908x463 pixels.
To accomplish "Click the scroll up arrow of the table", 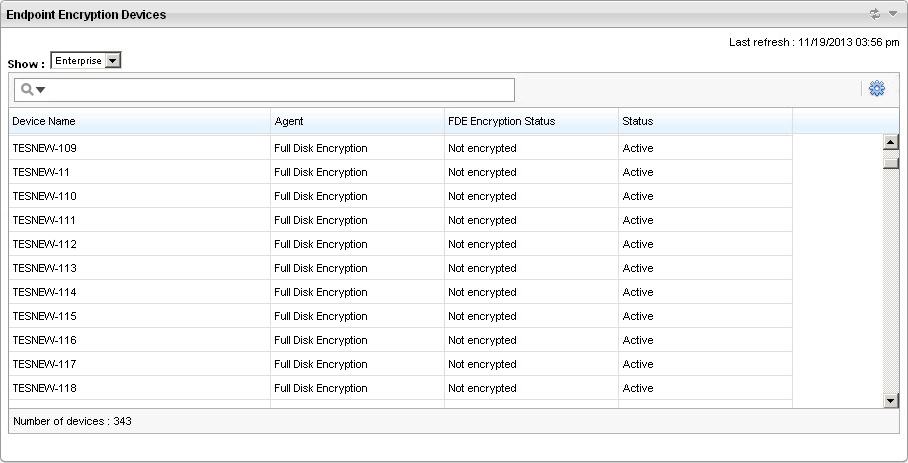I will tap(891, 142).
